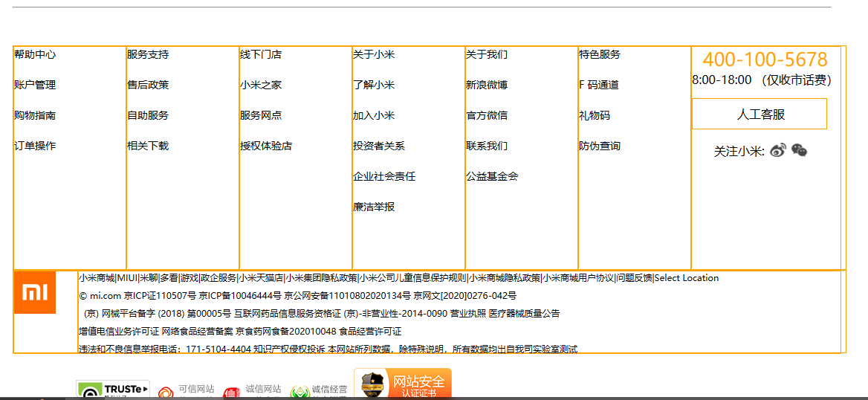Click the 帮助中心 column heading
This screenshot has width=868, height=400.
tap(35, 55)
